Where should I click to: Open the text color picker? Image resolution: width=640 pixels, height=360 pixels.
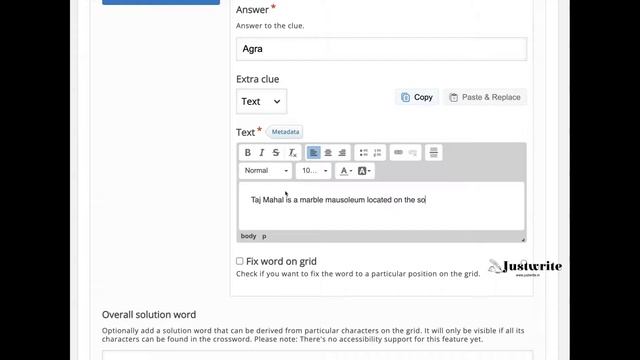(x=346, y=171)
